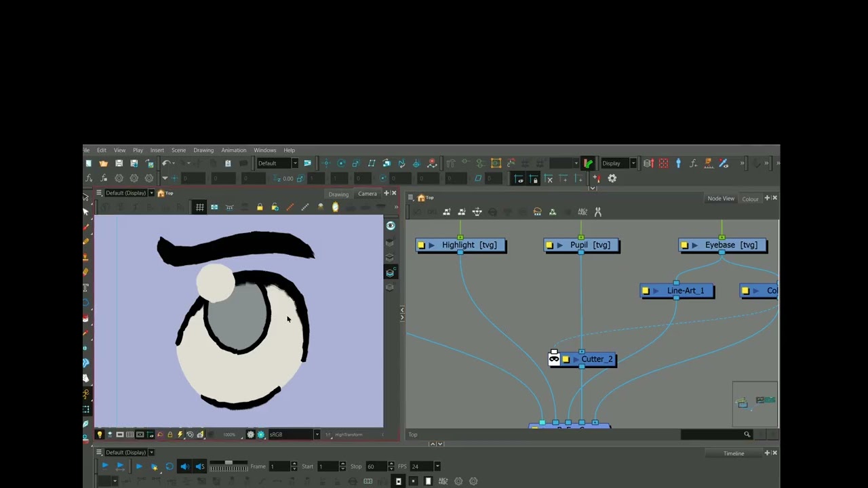Click the blue figure icon in top toolbar
This screenshot has height=488, width=868.
pyautogui.click(x=678, y=163)
